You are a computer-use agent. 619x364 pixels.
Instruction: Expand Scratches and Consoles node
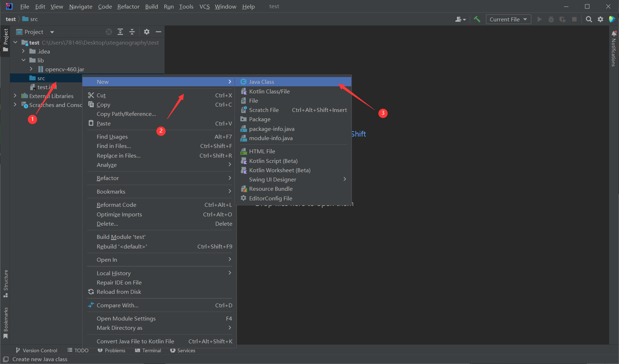(x=15, y=105)
